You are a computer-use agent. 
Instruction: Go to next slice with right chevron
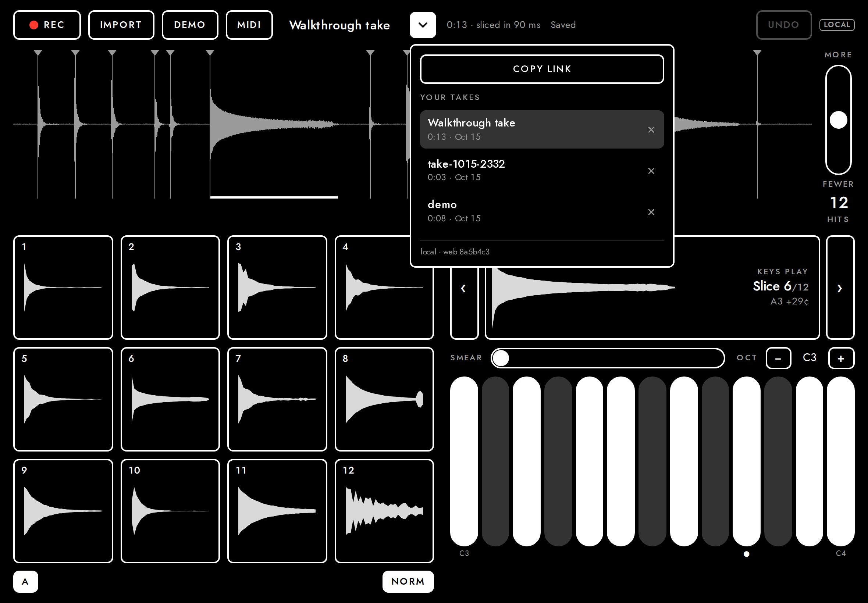point(840,288)
